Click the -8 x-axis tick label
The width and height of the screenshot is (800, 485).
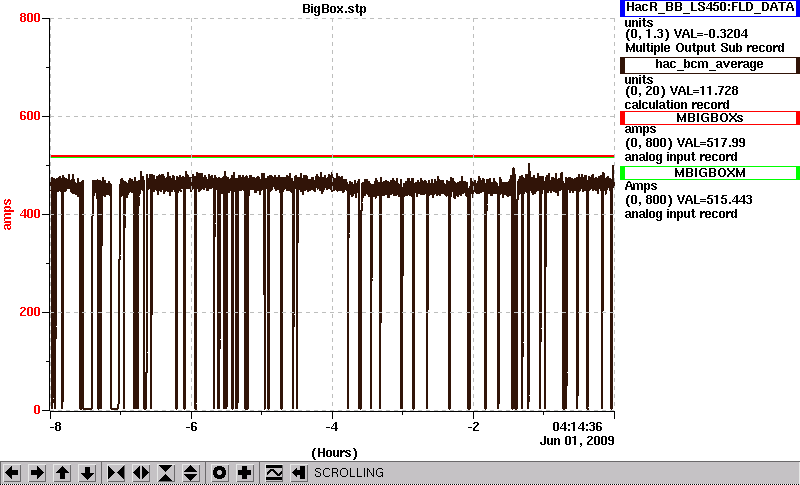tap(55, 426)
